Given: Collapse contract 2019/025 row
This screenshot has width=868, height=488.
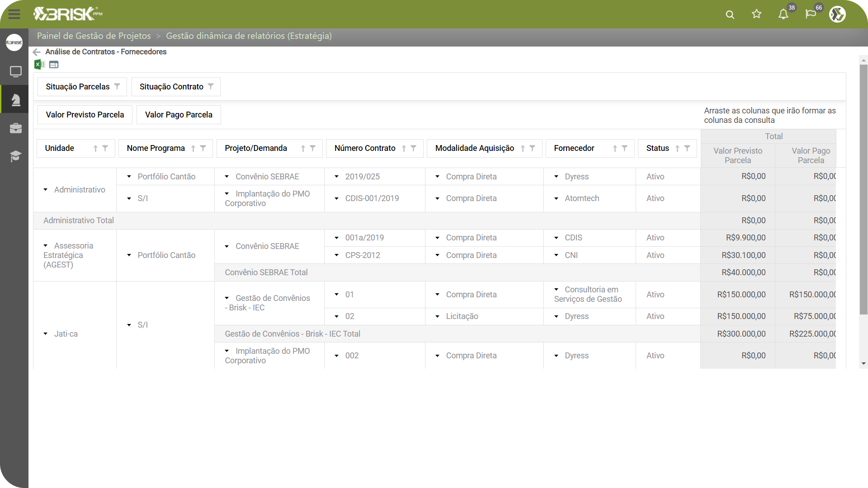Looking at the screenshot, I should [x=336, y=177].
